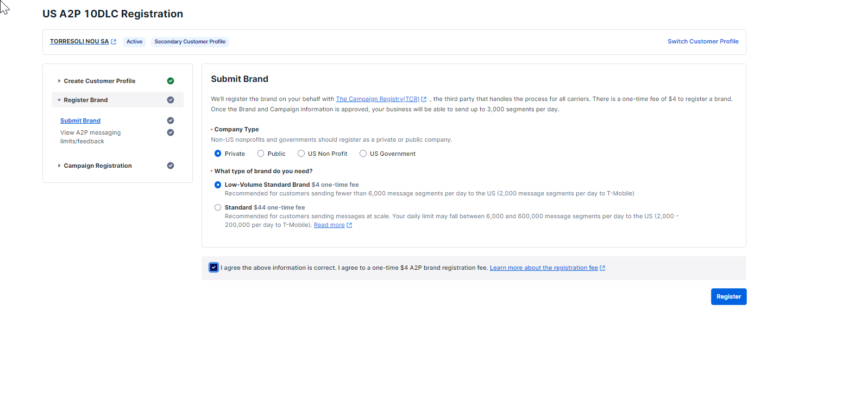Click green checkmark next to Create Customer Profile
Screen dimensions: 868x418
click(171, 81)
